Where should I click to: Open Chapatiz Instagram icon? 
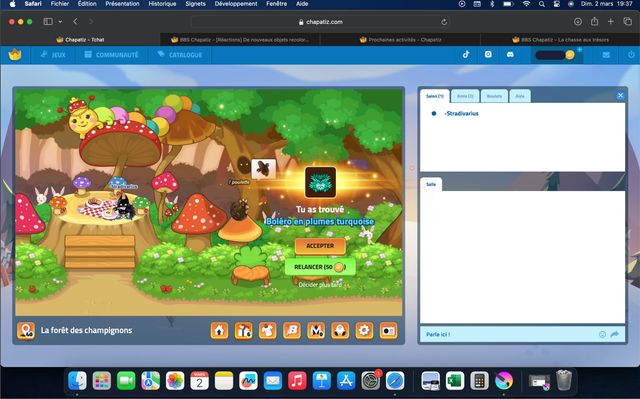(488, 55)
